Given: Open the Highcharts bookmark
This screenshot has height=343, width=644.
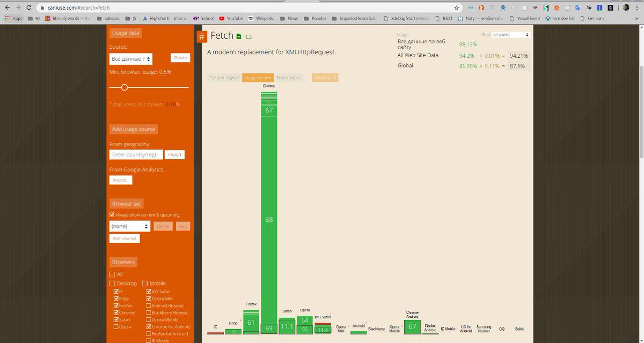Looking at the screenshot, I should point(165,18).
